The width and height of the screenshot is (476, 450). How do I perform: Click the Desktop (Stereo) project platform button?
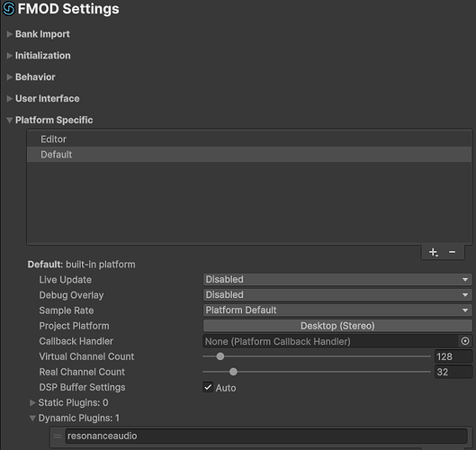(x=337, y=326)
